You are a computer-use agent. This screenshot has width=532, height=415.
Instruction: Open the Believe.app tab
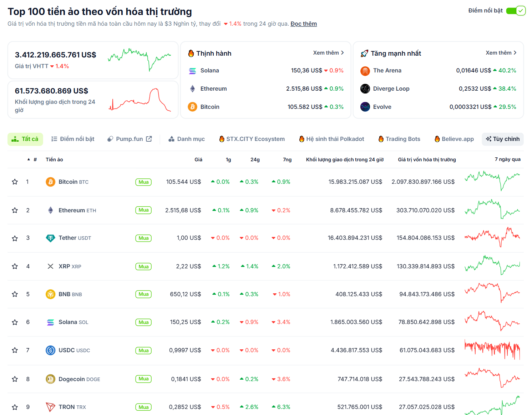[454, 139]
